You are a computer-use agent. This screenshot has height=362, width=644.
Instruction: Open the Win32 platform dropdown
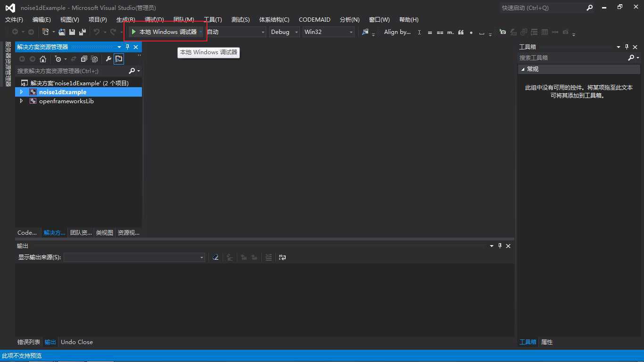329,32
